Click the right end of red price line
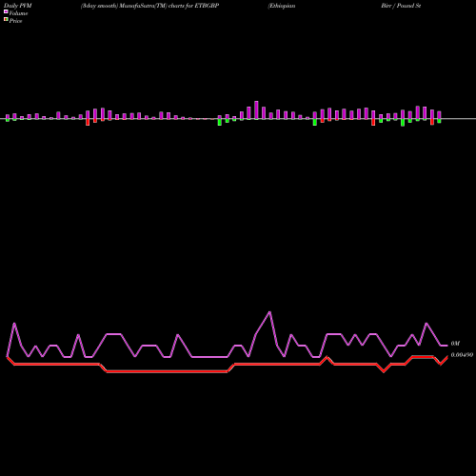Viewport: 476px width, 476px height. point(447,357)
